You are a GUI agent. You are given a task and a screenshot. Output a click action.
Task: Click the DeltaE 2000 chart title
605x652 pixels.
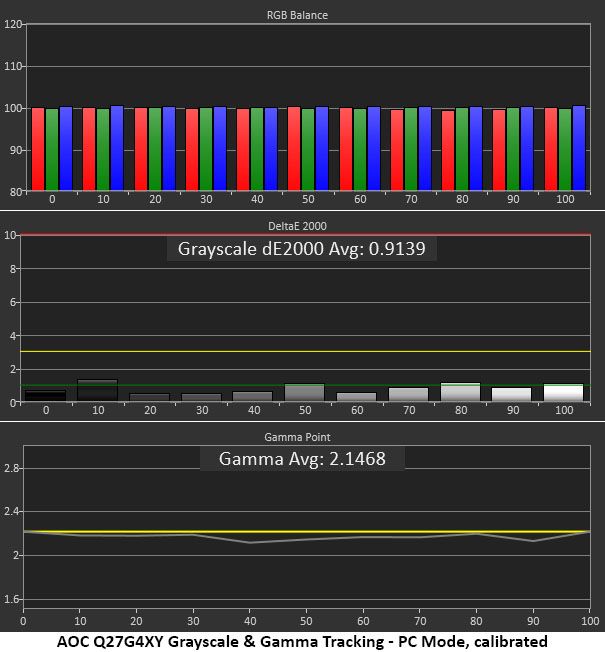tap(297, 226)
